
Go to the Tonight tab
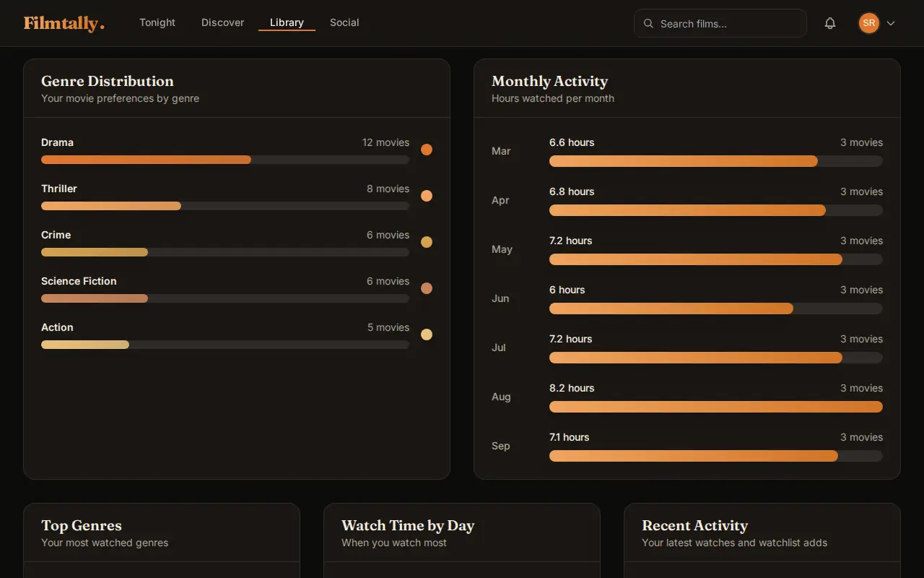coord(157,22)
